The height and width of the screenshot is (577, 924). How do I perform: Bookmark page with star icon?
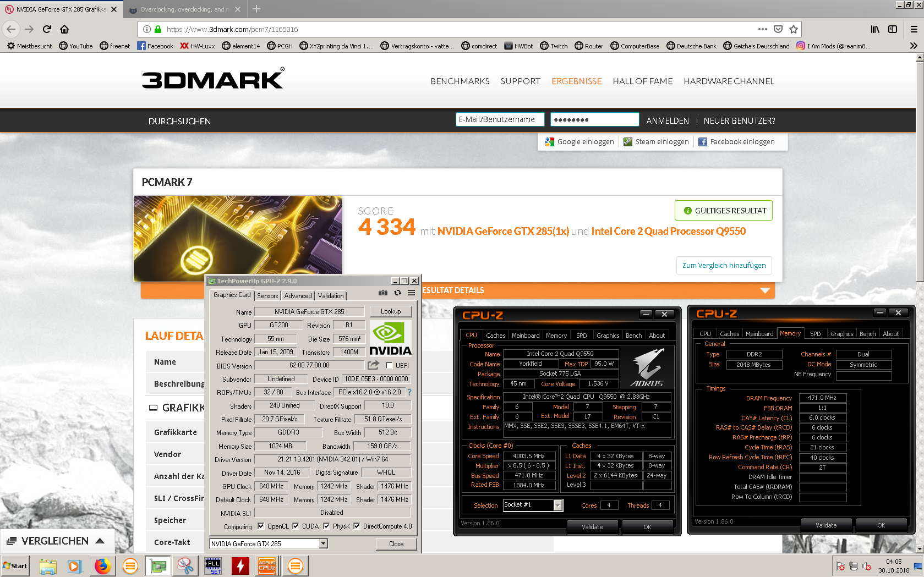[793, 29]
